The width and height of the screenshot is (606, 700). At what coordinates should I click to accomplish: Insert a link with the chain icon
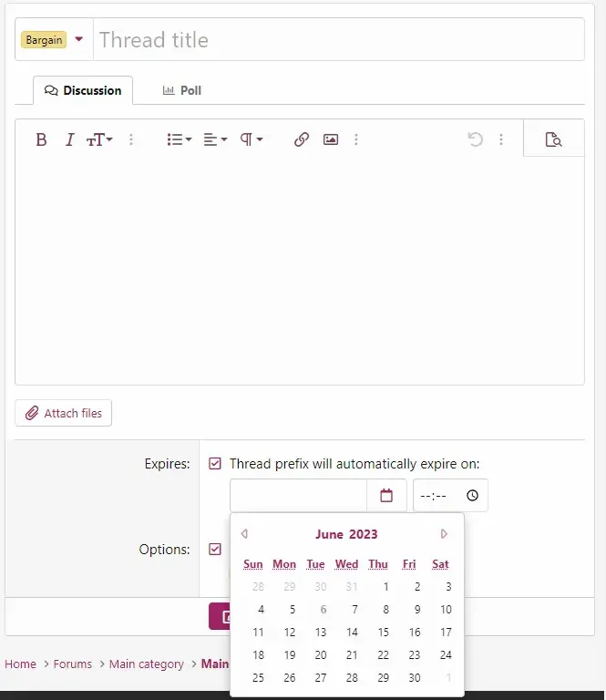pos(302,139)
